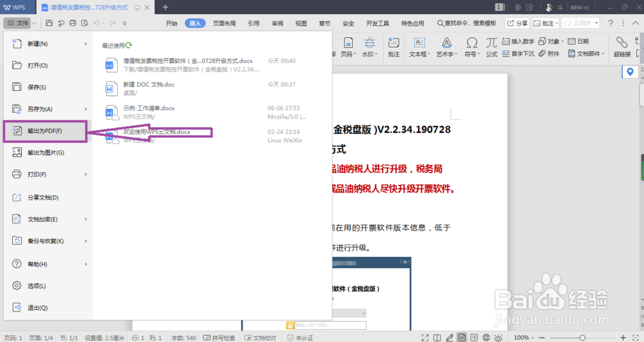Select 输出为图片(G) menu item

tap(48, 153)
